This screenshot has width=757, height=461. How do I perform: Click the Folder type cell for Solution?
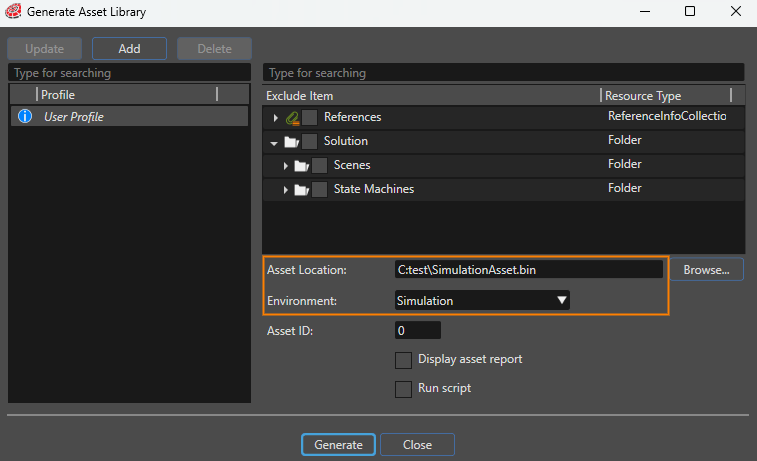[625, 140]
